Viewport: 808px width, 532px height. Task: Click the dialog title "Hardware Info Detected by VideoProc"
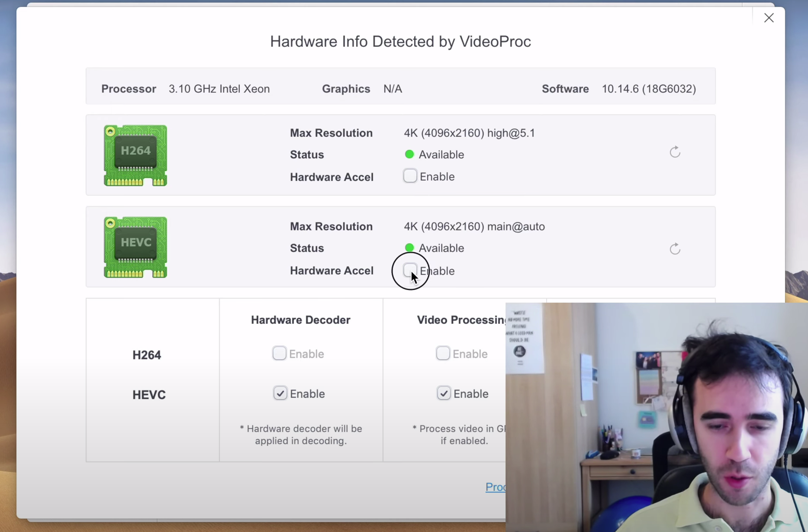400,42
